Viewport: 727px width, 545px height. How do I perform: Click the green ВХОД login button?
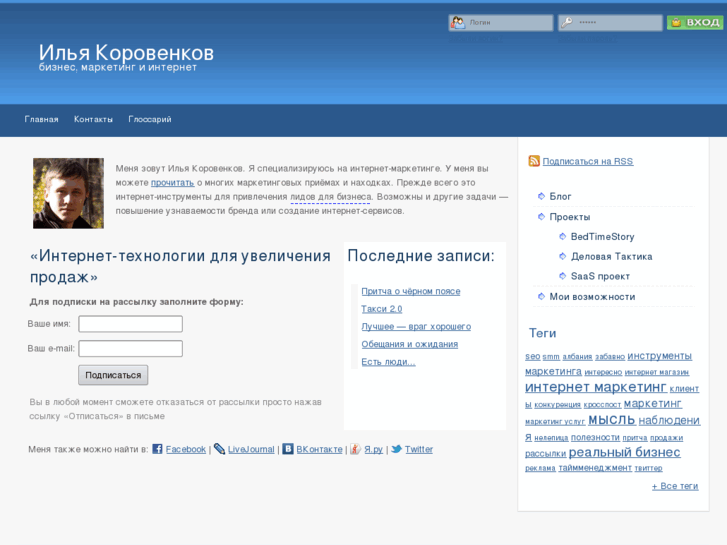[x=695, y=22]
